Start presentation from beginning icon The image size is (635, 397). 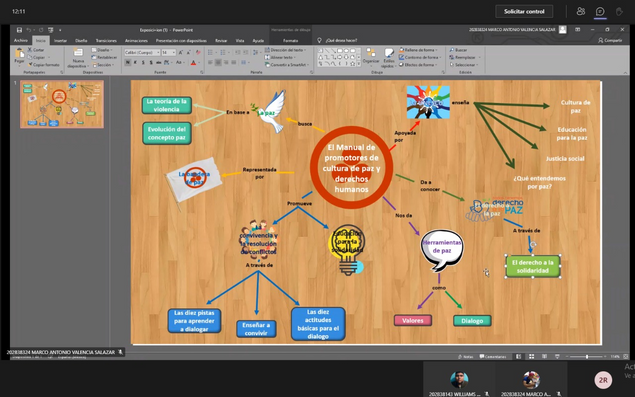coord(51,30)
